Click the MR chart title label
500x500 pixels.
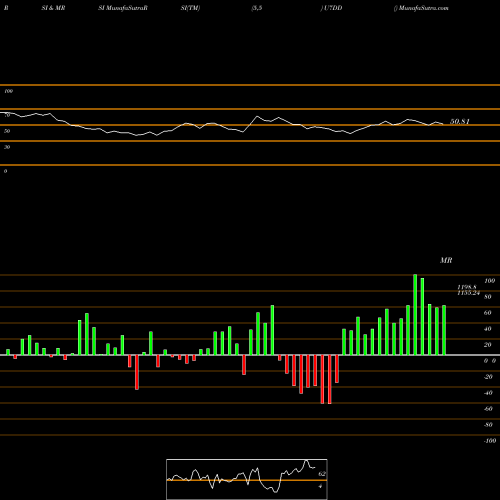446,260
